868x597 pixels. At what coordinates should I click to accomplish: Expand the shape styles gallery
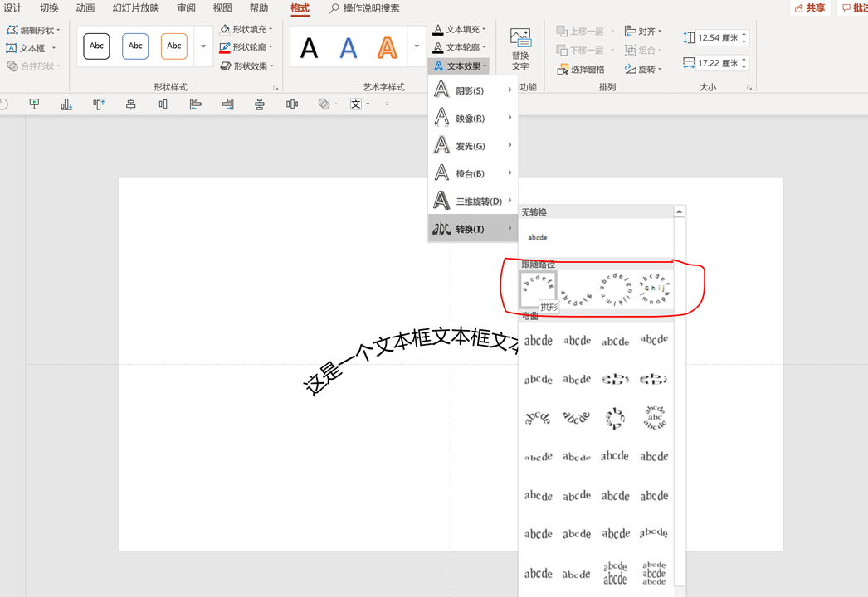click(203, 46)
